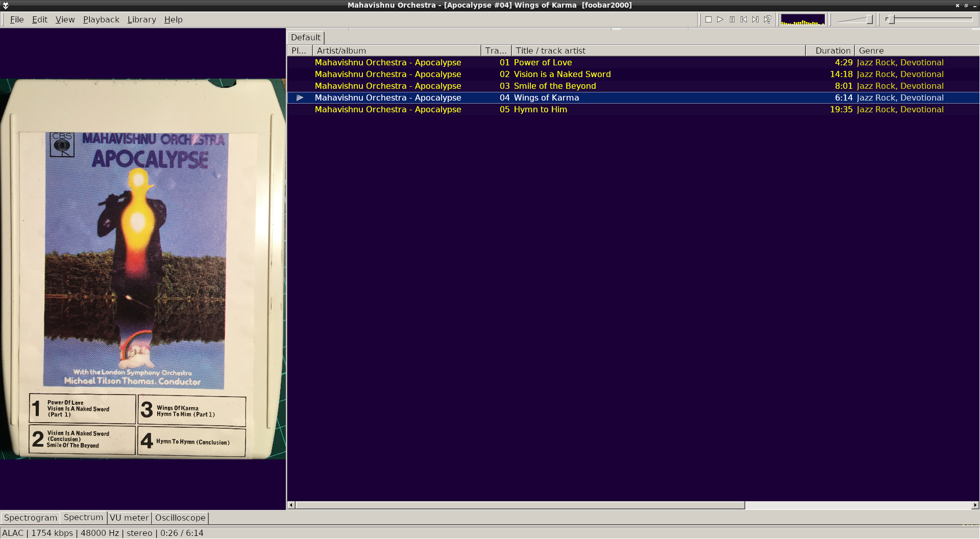Open the Edit menu

[40, 19]
